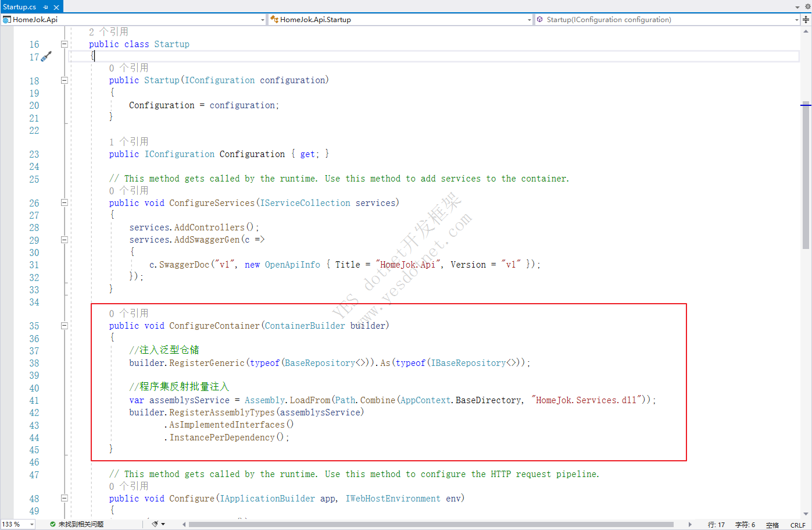The height and width of the screenshot is (530, 812).
Task: Select the Startup.cs document tab
Action: [x=20, y=7]
